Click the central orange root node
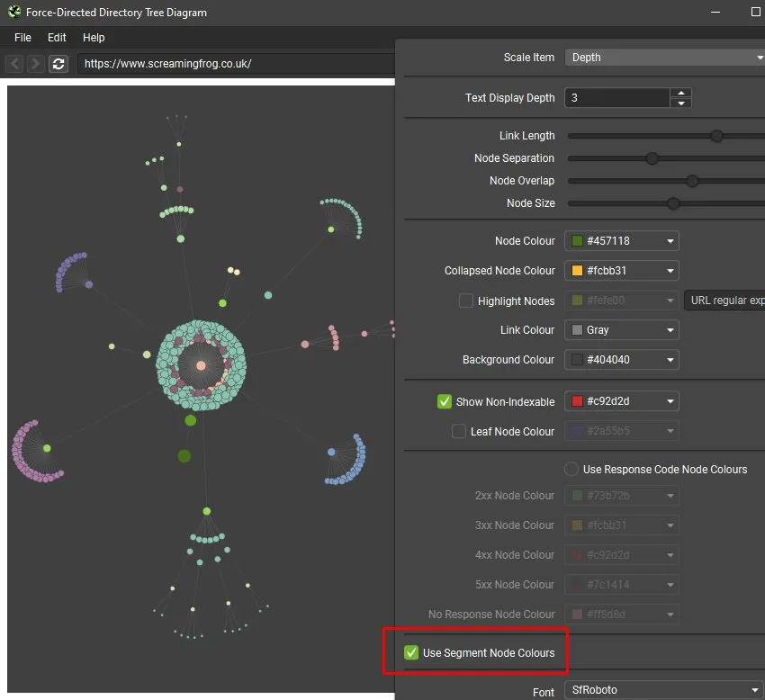Image resolution: width=765 pixels, height=700 pixels. pos(201,365)
